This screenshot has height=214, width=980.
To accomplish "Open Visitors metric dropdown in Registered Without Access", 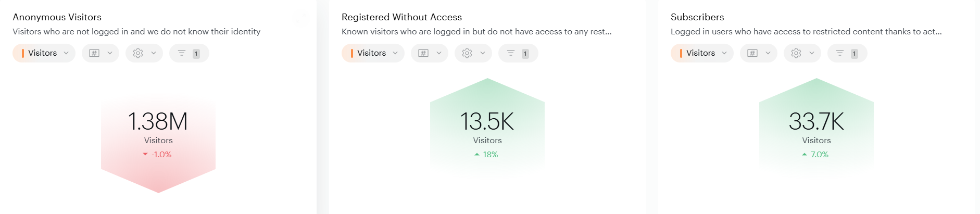I will point(373,53).
